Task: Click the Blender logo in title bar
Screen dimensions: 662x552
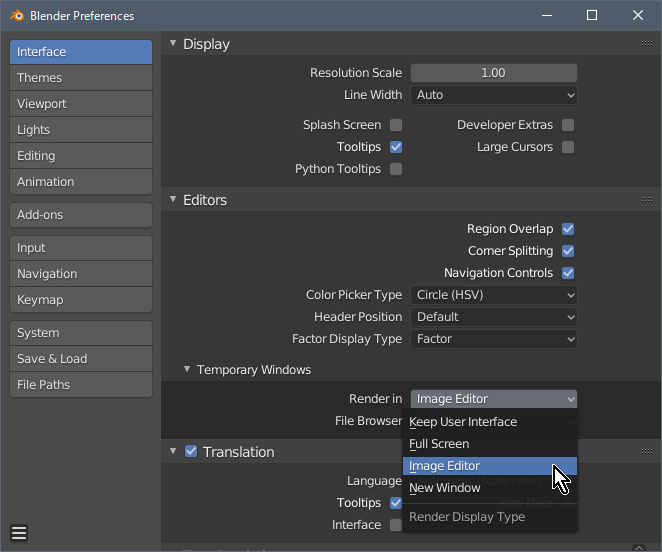Action: (17, 16)
